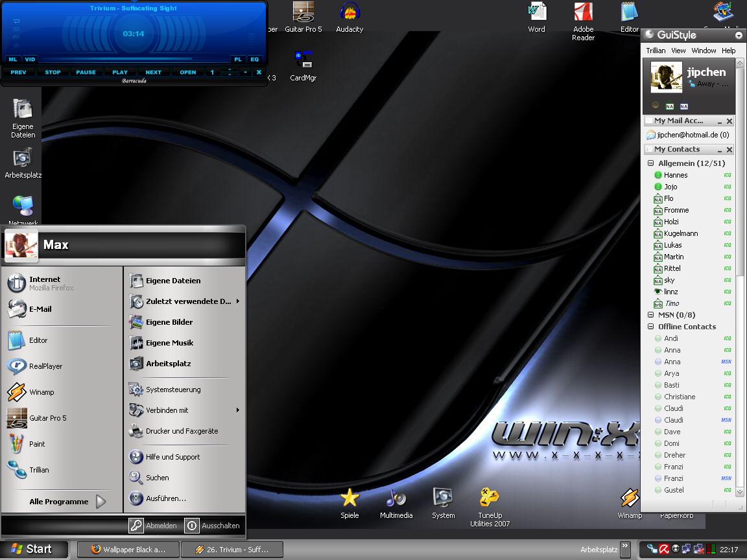Launch TuneUp Utilities 2007 from desktop

[490, 507]
